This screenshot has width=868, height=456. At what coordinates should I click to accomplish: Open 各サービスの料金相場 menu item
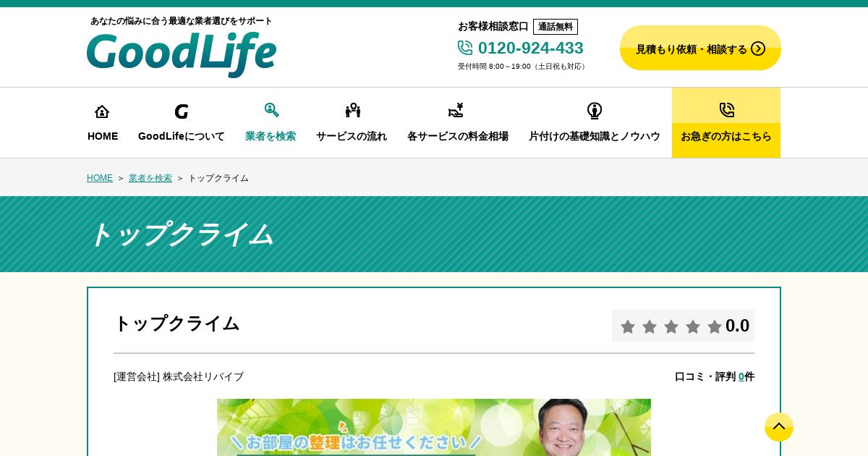point(458,123)
